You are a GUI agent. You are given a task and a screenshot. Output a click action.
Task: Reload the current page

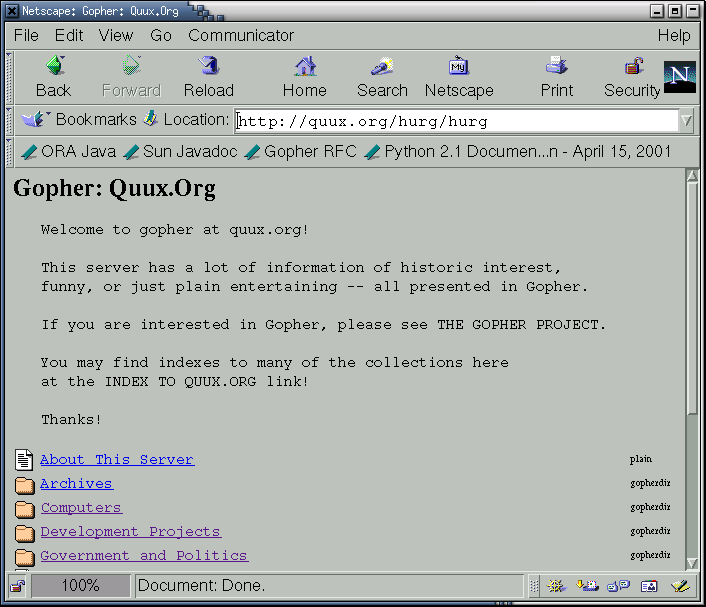[x=208, y=77]
